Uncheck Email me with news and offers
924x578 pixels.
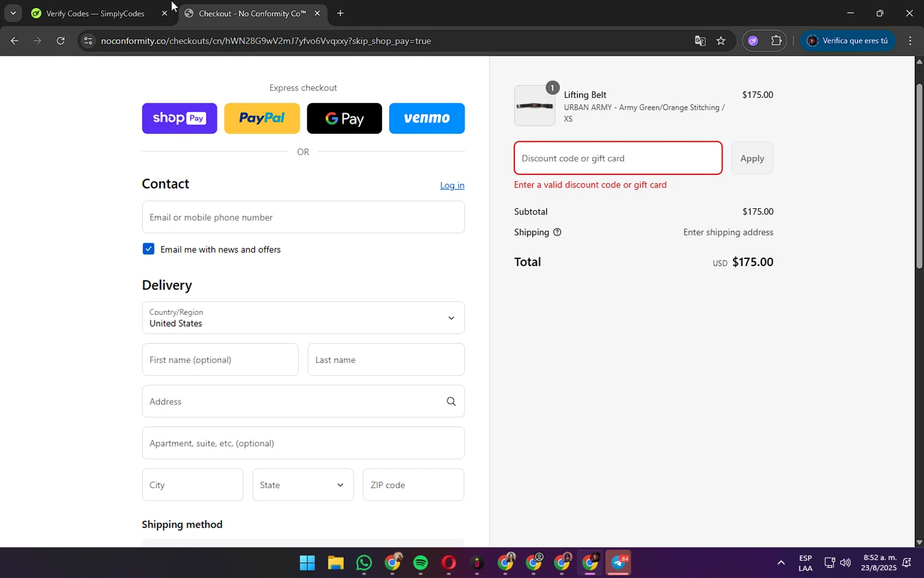point(148,249)
